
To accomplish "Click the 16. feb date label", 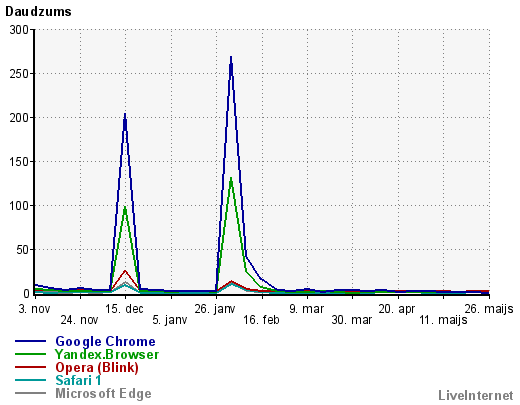I will pos(261,320).
